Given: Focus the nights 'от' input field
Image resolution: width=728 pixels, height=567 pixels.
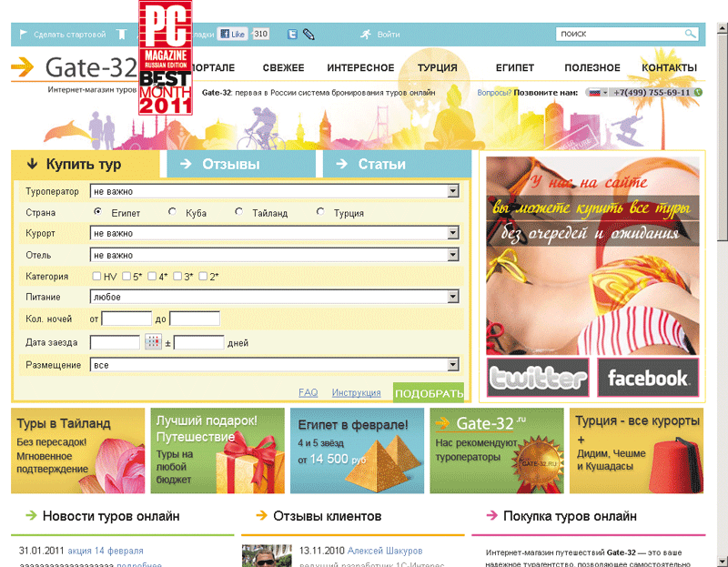Looking at the screenshot, I should coord(126,319).
